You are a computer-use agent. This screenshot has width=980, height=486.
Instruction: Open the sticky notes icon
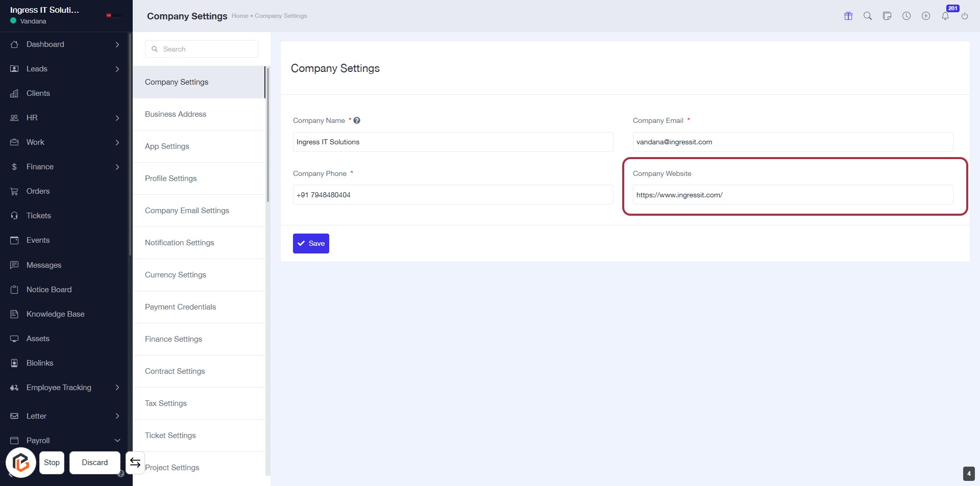pos(887,16)
